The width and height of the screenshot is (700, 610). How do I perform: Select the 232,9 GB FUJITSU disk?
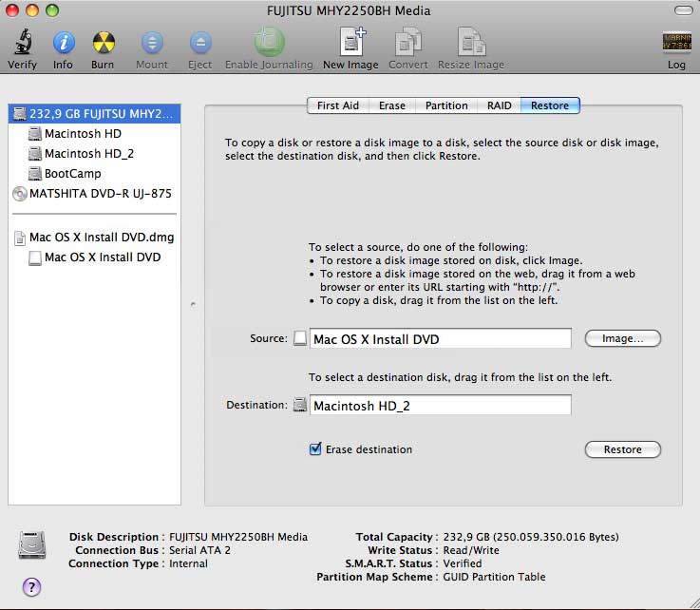(x=94, y=114)
